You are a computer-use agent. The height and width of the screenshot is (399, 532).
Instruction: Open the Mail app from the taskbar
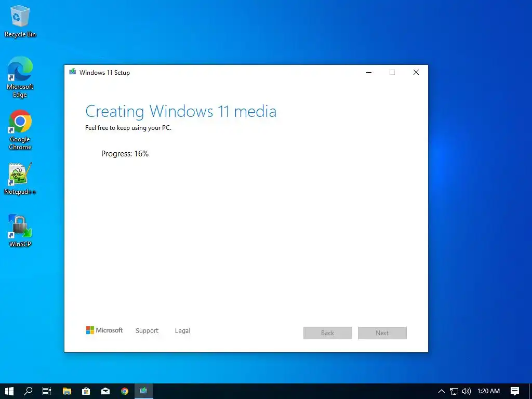pos(105,391)
